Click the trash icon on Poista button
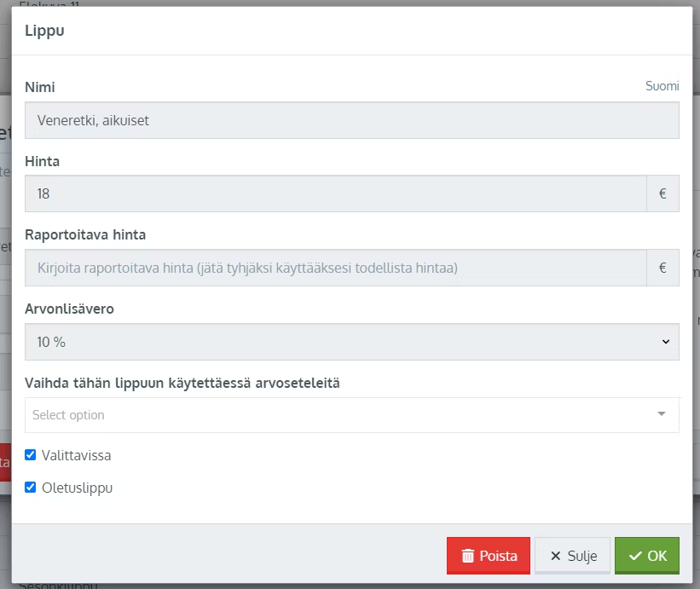 point(467,556)
